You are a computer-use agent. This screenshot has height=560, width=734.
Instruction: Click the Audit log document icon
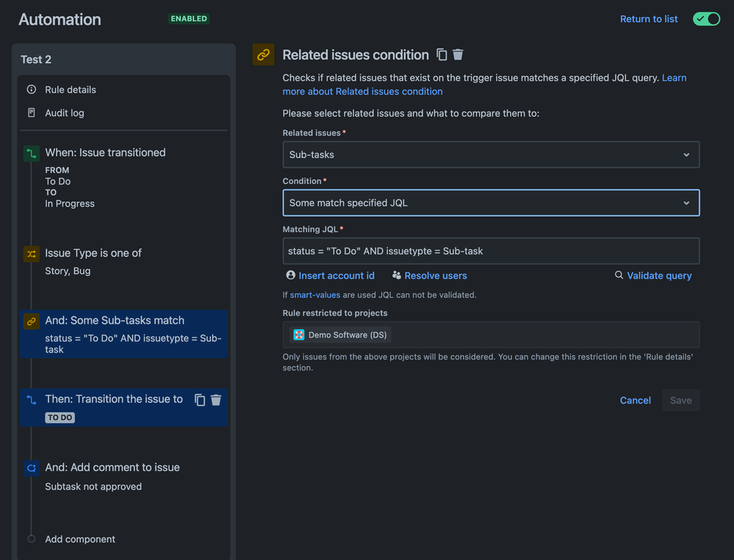click(32, 113)
